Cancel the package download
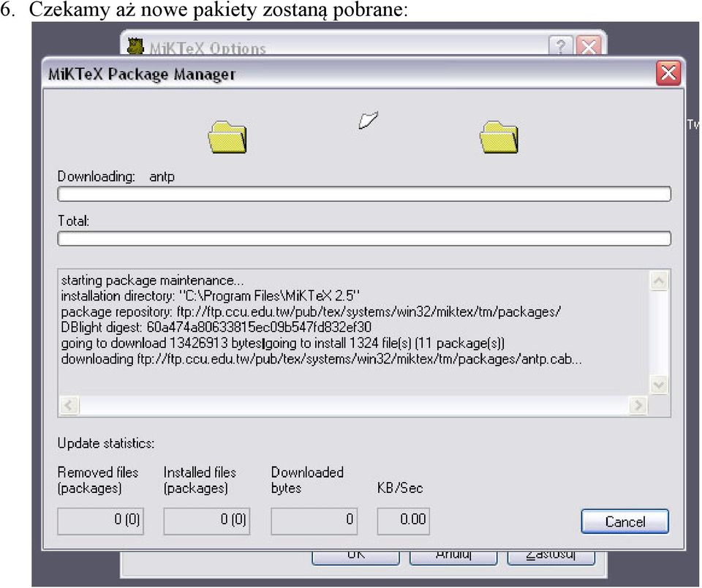The height and width of the screenshot is (588, 702). click(x=624, y=521)
